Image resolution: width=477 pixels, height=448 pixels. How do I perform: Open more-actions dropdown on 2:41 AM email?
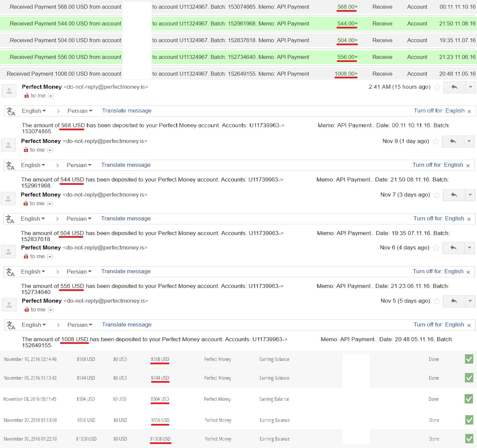[x=470, y=87]
